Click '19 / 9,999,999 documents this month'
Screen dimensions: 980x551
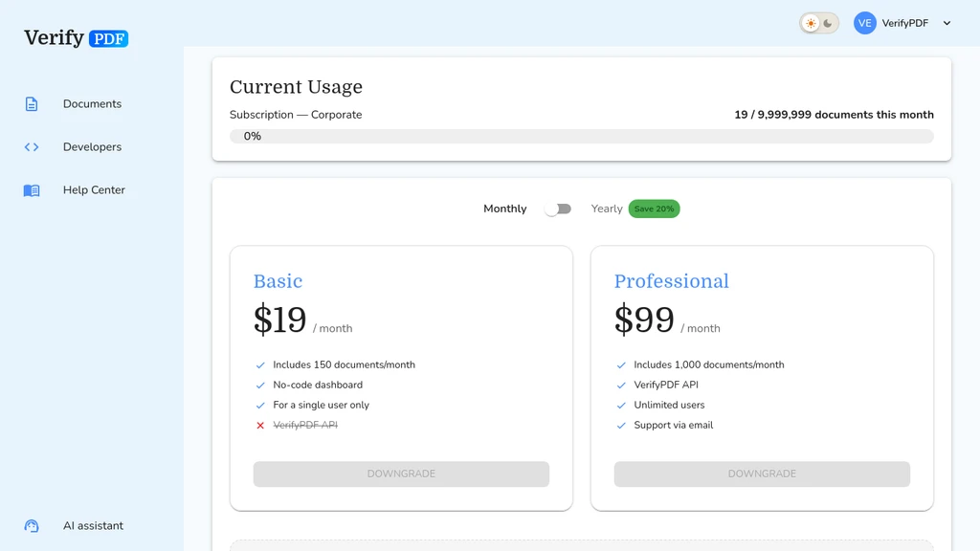point(834,115)
